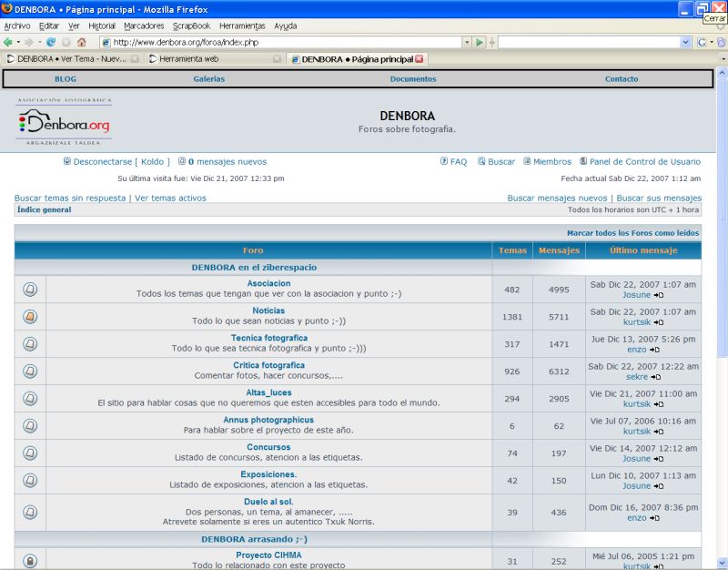The width and height of the screenshot is (728, 570).
Task: Click the status icon for the Altas_luces forum
Action: (x=30, y=399)
